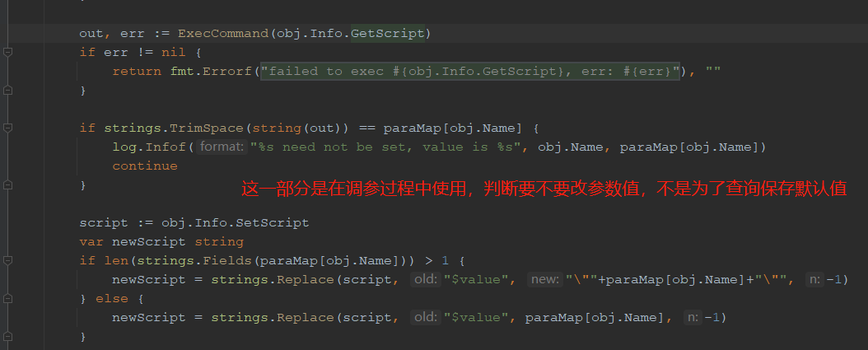This screenshot has height=350, width=868.
Task: Collapse the 'if len(strings.Fields' block
Action: pyautogui.click(x=7, y=261)
